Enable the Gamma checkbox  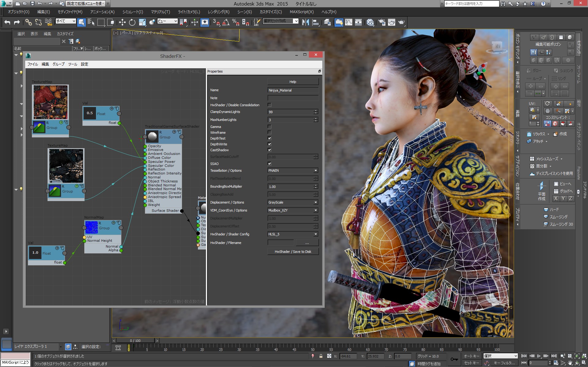tap(269, 126)
